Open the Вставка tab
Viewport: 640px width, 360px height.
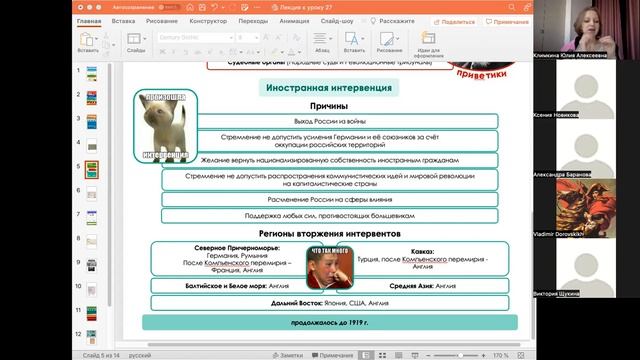(123, 21)
